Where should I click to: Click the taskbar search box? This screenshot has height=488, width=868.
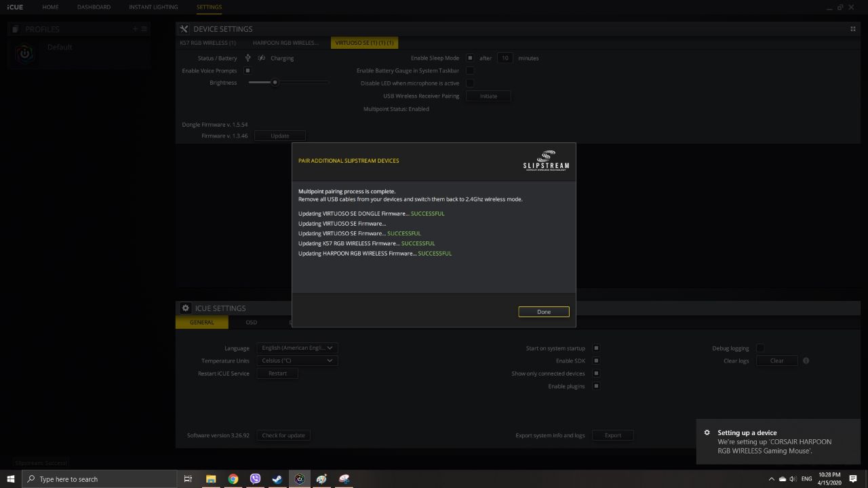(x=100, y=479)
